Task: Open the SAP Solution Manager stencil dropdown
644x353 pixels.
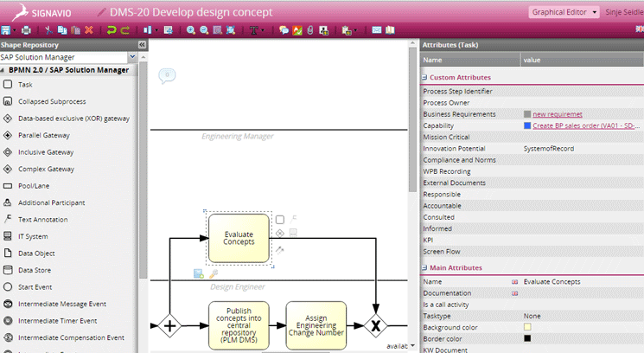Action: click(x=132, y=57)
